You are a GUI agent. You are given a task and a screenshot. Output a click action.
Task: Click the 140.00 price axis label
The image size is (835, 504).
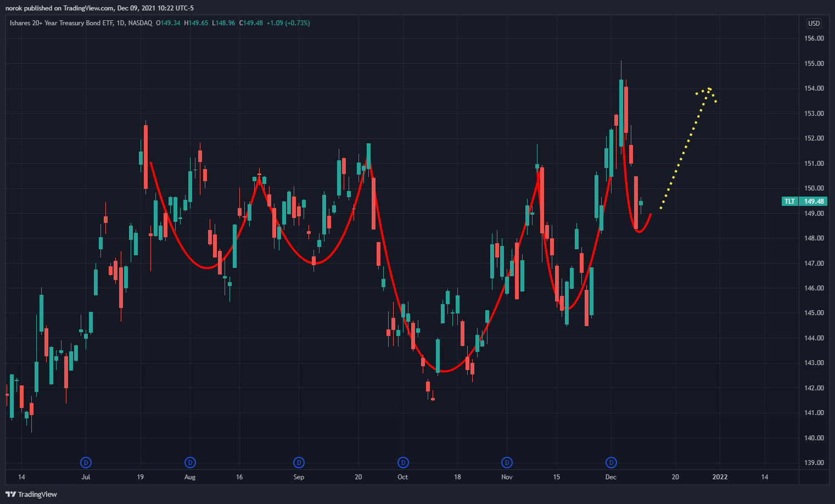tap(814, 438)
